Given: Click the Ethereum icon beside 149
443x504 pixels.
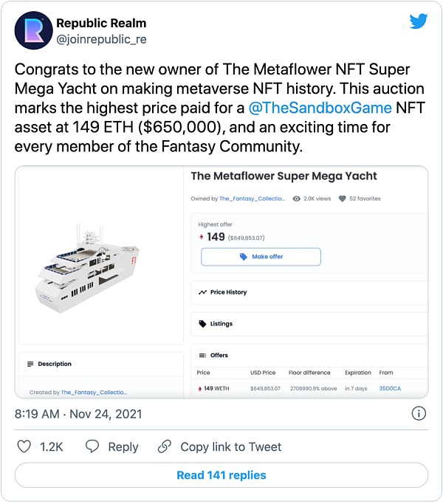Looking at the screenshot, I should (x=202, y=237).
